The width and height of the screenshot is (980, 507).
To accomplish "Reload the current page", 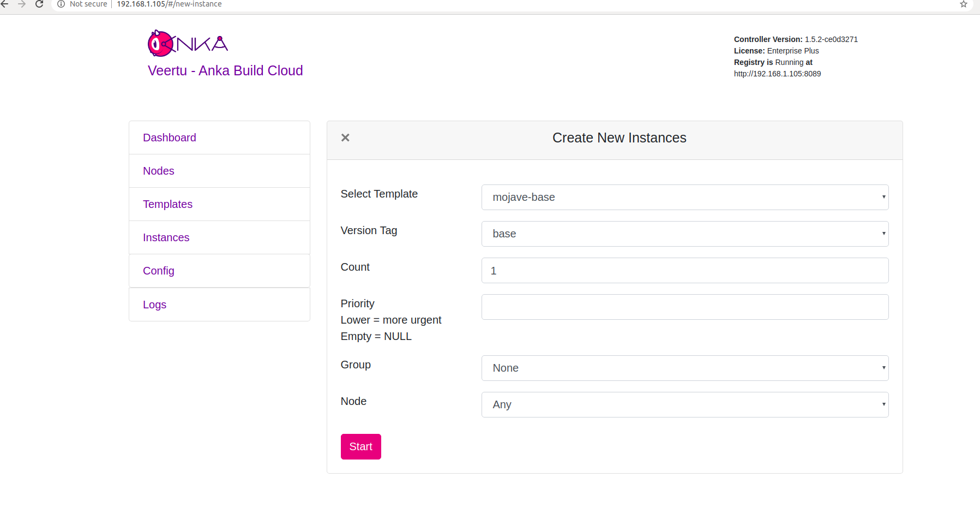I will [x=38, y=4].
